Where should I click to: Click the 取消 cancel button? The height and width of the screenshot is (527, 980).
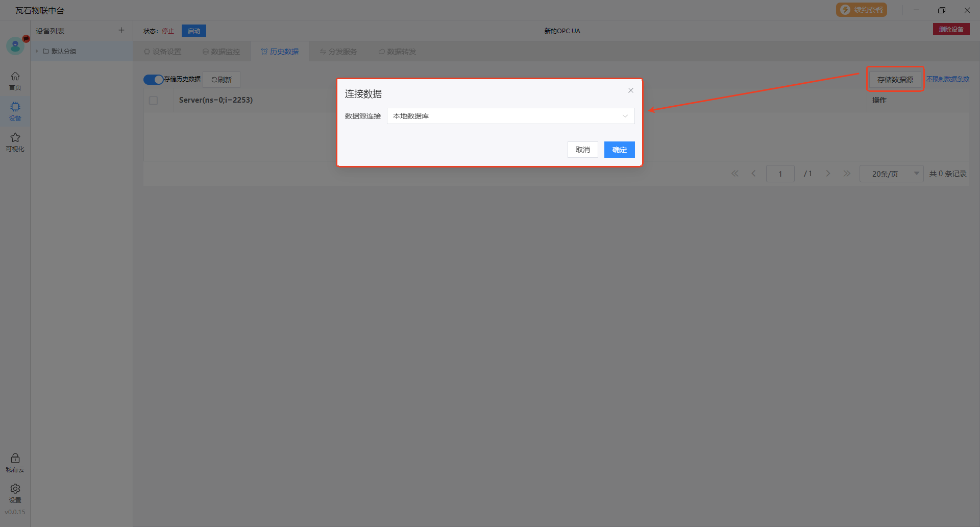pos(582,150)
